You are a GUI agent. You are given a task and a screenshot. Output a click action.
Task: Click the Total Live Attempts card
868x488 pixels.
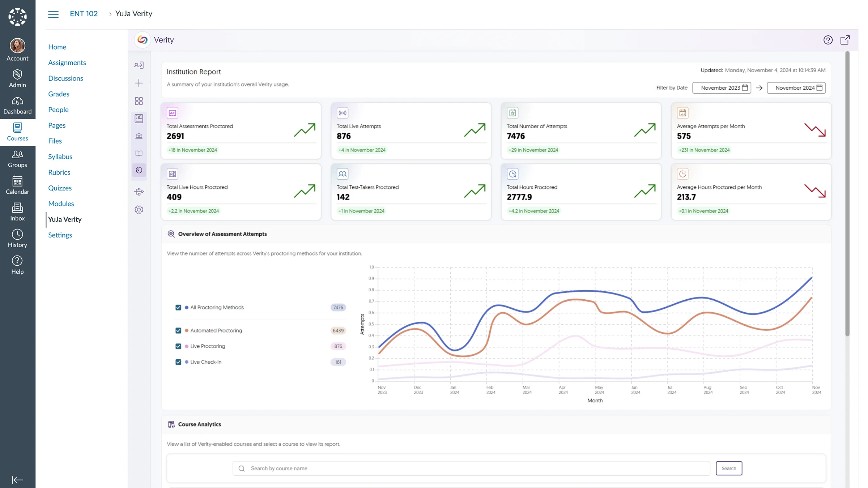click(411, 131)
